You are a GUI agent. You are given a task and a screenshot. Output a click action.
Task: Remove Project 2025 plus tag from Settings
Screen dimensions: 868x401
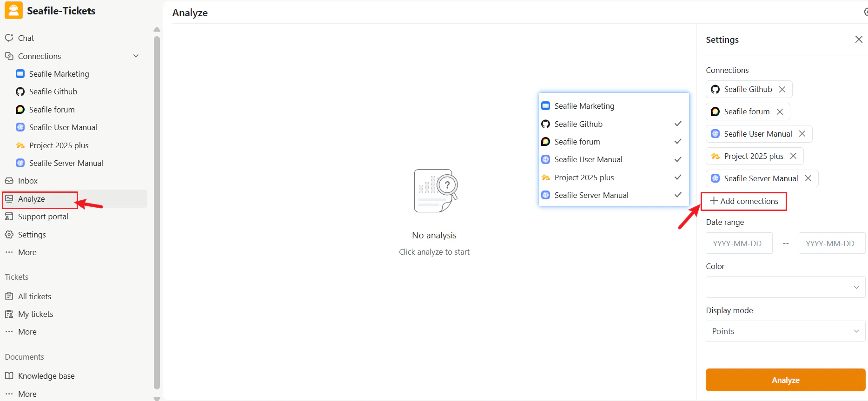[x=794, y=156]
